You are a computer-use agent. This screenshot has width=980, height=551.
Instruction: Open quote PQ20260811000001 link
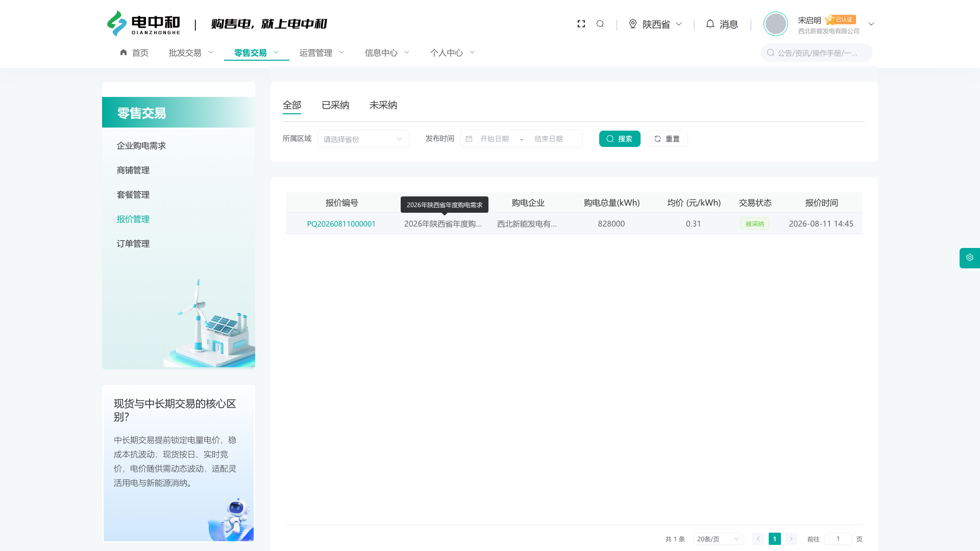(341, 223)
